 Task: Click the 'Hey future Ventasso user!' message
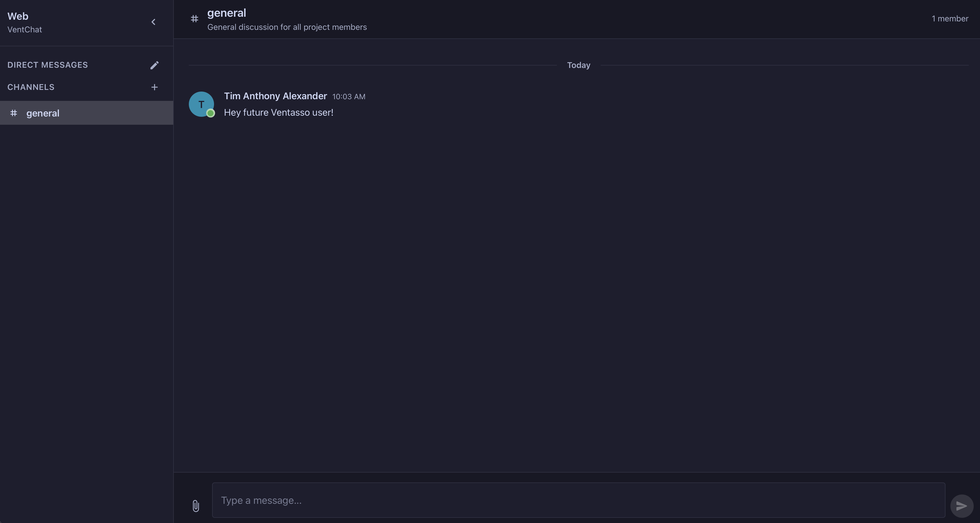pyautogui.click(x=278, y=113)
